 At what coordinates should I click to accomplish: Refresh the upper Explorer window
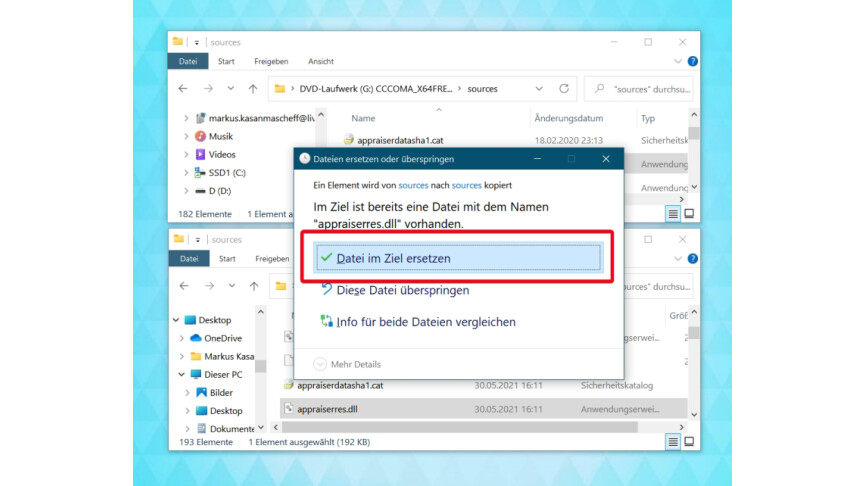point(564,89)
